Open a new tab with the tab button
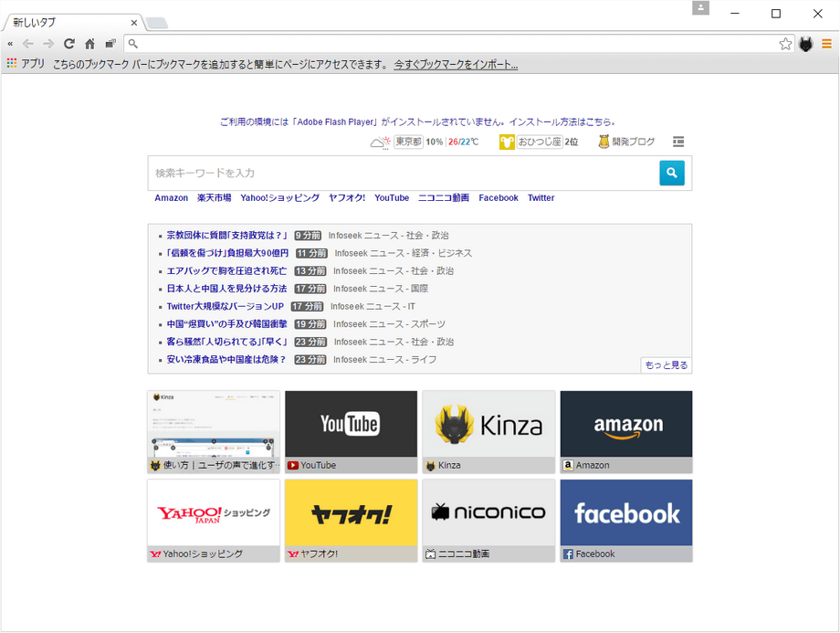Viewport: 840px width, 633px height. click(x=156, y=23)
